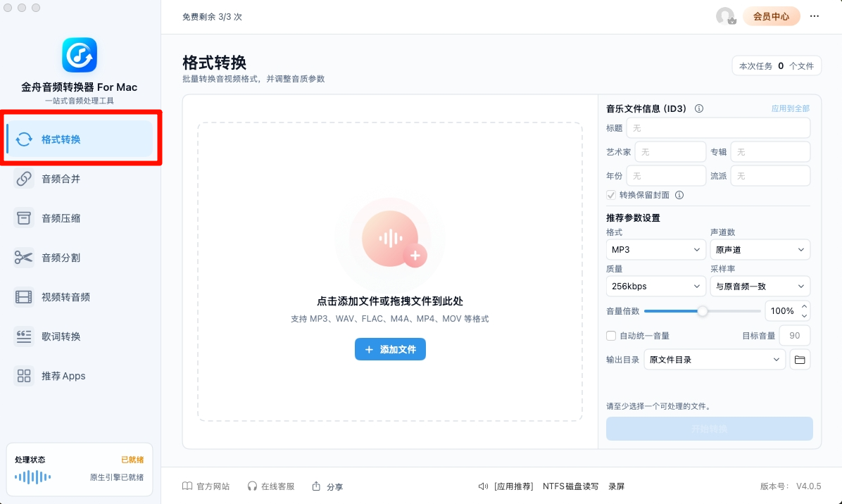Open 推荐 Apps in the sidebar

(x=80, y=376)
